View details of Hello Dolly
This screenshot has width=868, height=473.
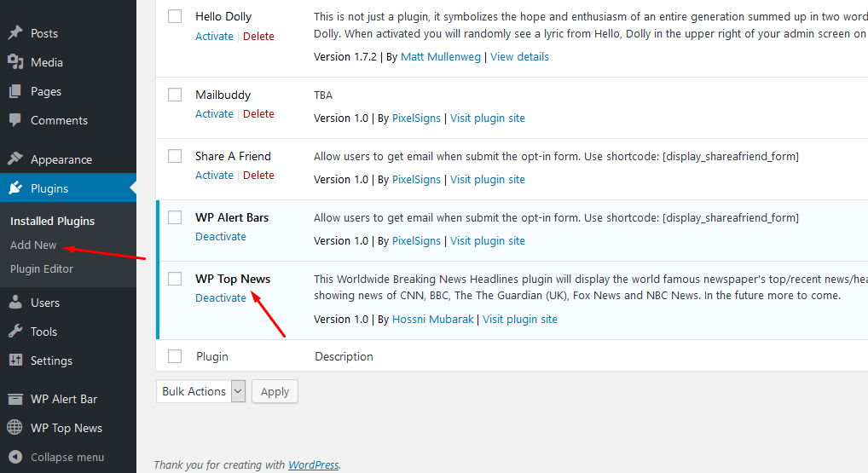[520, 56]
